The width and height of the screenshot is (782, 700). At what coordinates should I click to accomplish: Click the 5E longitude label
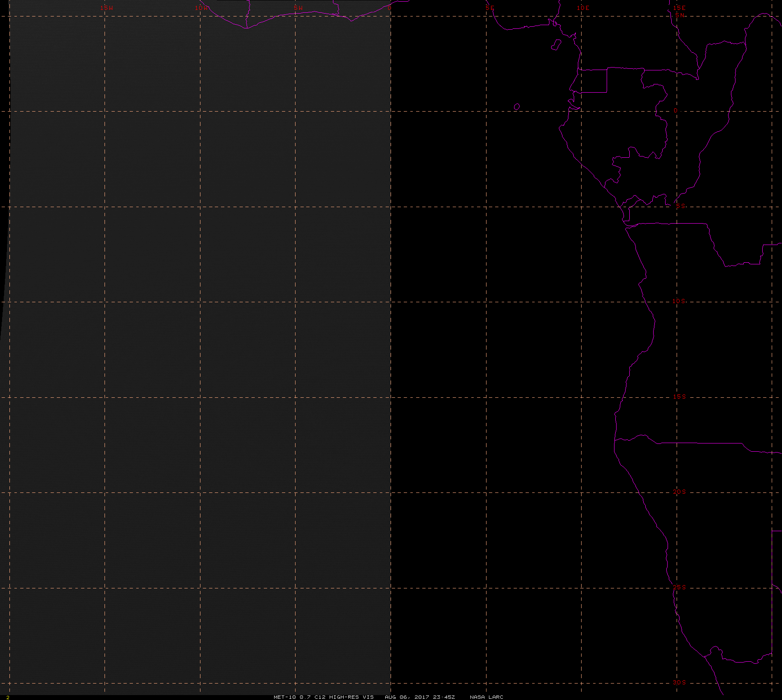click(x=490, y=8)
